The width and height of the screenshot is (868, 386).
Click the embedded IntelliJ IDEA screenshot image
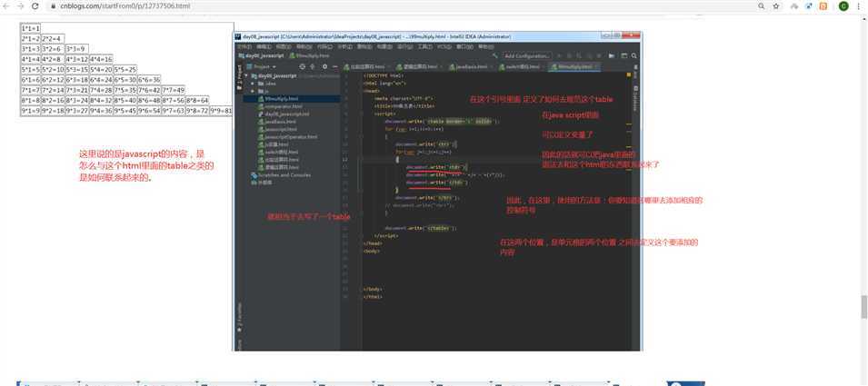pos(436,192)
